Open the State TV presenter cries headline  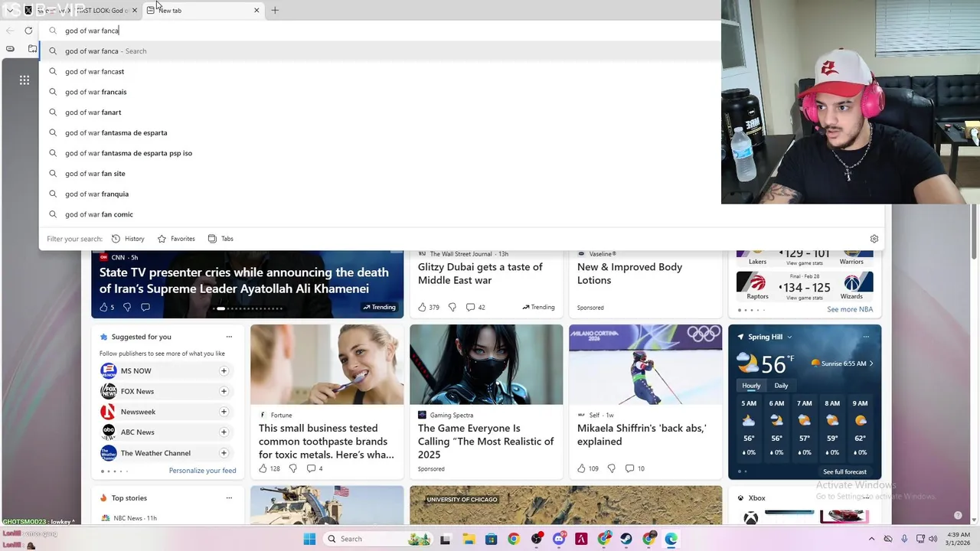coord(244,280)
